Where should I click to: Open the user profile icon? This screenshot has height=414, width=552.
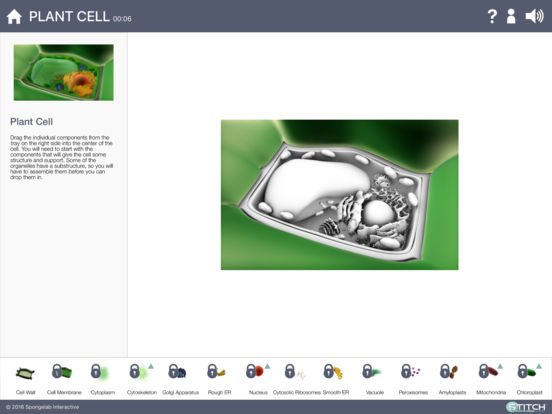click(x=511, y=16)
